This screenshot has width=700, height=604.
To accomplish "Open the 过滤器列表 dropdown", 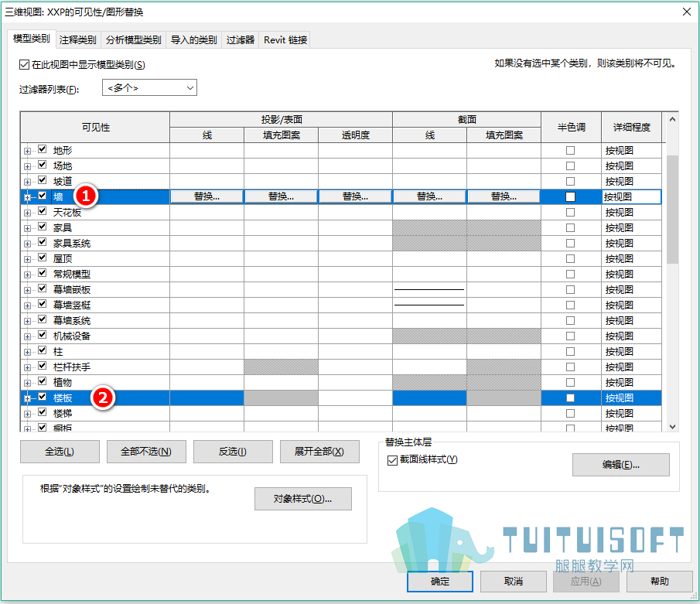I will [149, 88].
